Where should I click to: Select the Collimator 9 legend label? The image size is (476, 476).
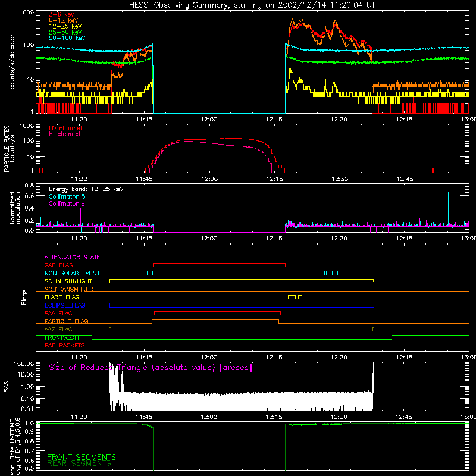pos(67,203)
